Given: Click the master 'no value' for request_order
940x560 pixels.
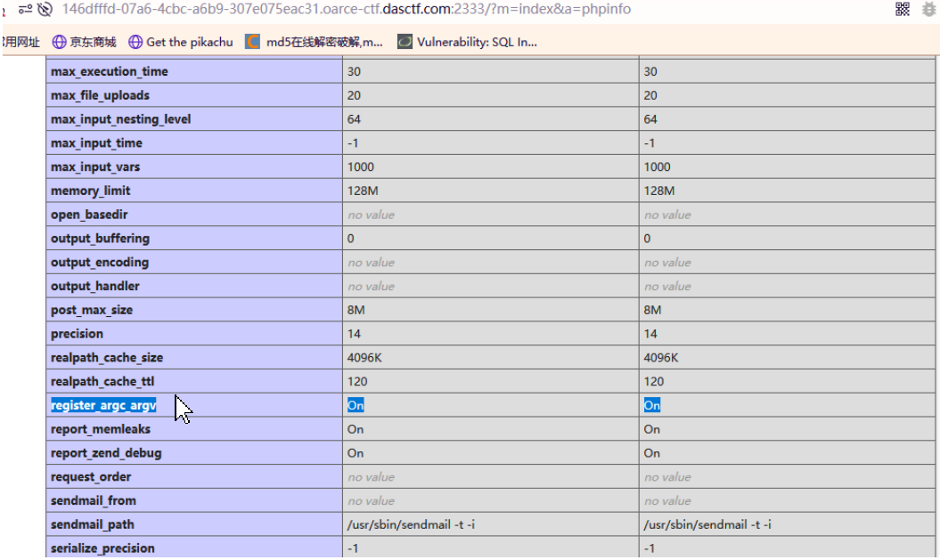Looking at the screenshot, I should pos(668,476).
